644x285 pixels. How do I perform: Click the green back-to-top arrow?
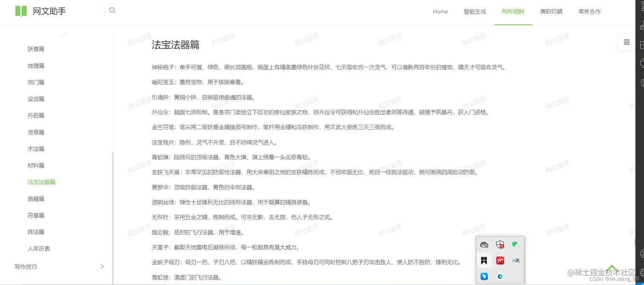[612, 268]
